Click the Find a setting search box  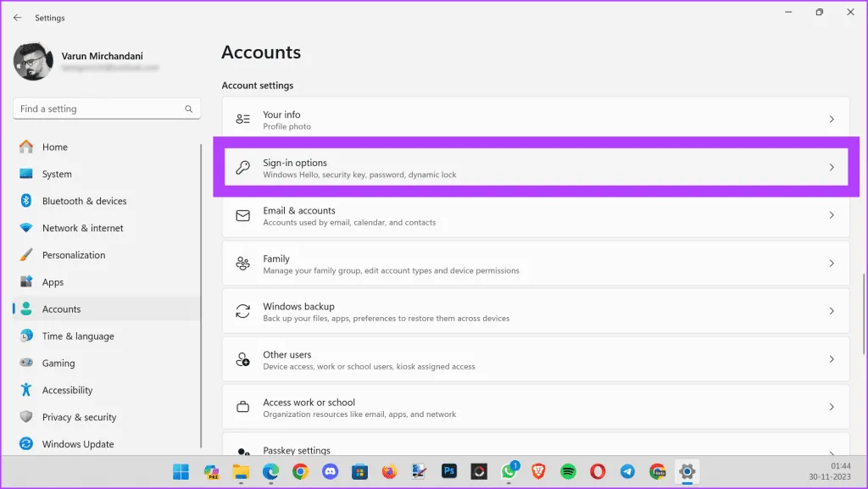point(100,109)
